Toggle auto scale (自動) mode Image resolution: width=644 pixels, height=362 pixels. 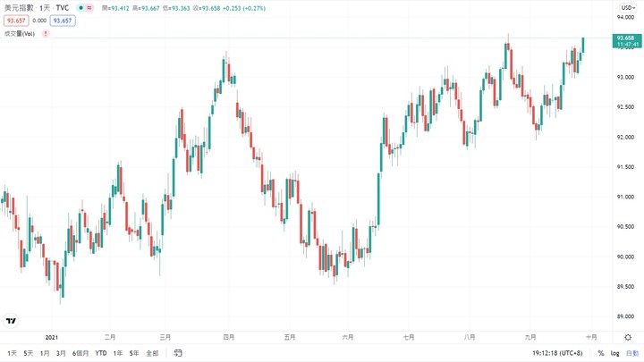coord(632,353)
